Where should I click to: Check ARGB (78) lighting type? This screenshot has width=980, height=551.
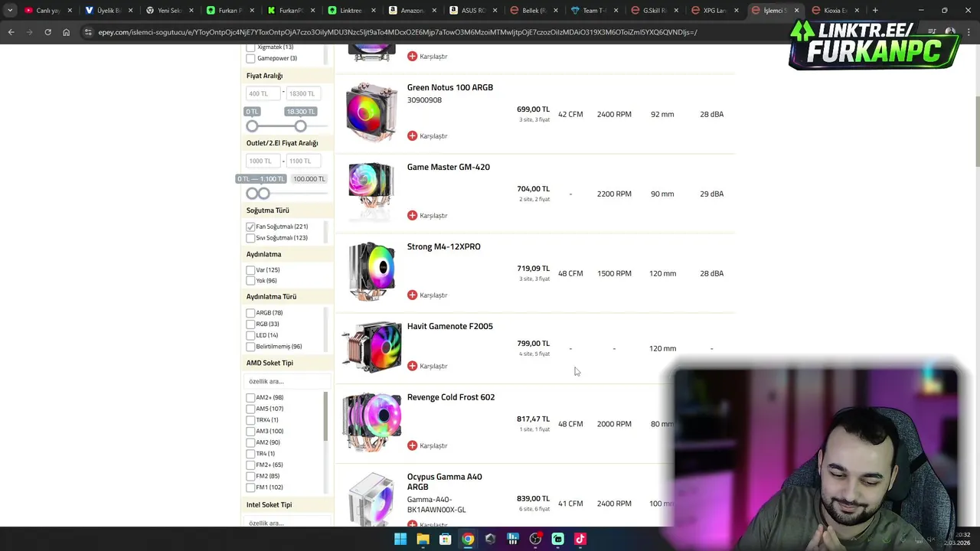250,313
